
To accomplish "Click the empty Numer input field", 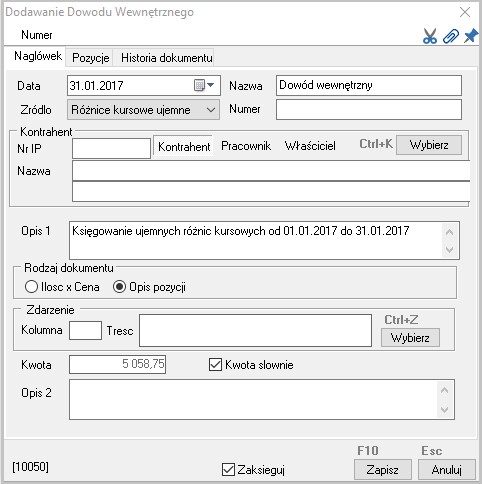I will pos(369,110).
